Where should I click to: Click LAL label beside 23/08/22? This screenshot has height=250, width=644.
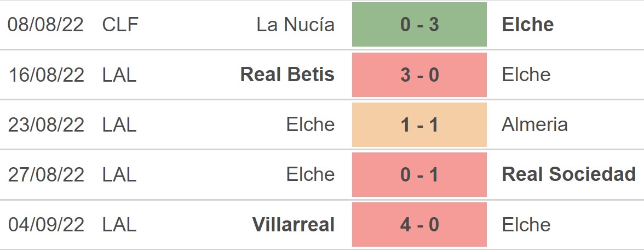(119, 124)
